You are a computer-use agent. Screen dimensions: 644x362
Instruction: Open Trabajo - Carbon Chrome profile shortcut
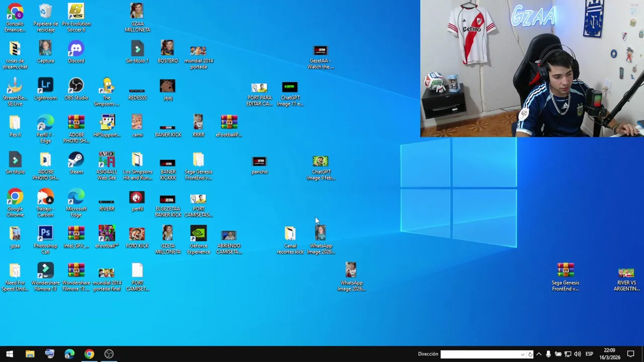[x=45, y=203]
